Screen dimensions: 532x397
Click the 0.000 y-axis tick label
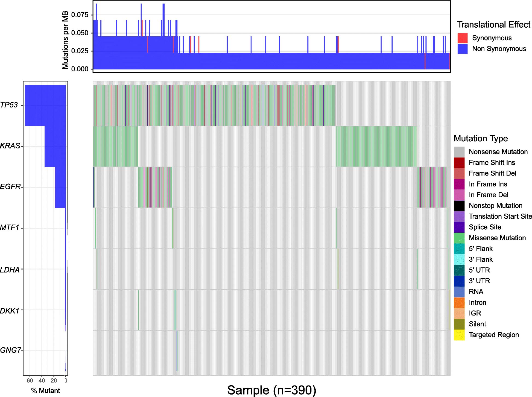point(80,69)
